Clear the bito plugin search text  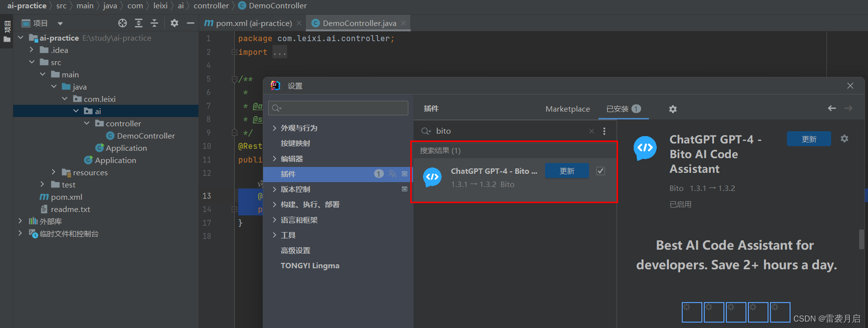point(592,131)
